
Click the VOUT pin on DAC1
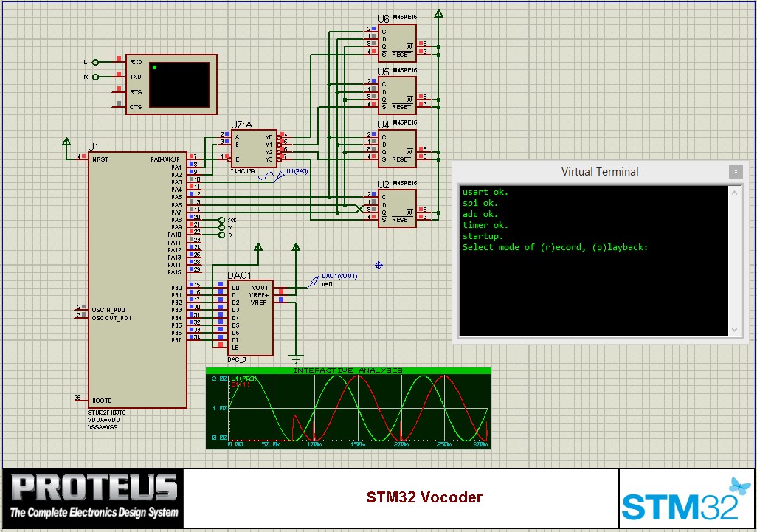260,288
